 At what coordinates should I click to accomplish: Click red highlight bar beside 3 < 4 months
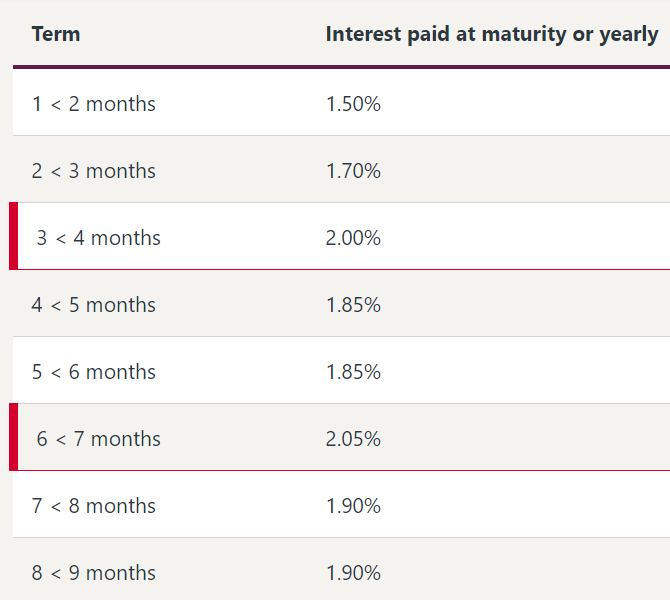13,236
